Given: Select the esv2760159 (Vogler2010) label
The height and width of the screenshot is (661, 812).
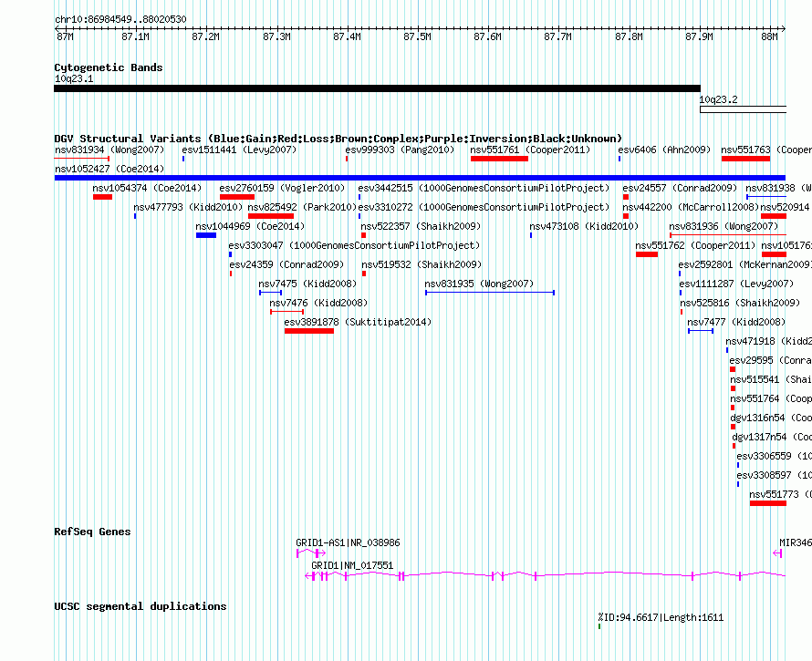Looking at the screenshot, I should pos(282,188).
